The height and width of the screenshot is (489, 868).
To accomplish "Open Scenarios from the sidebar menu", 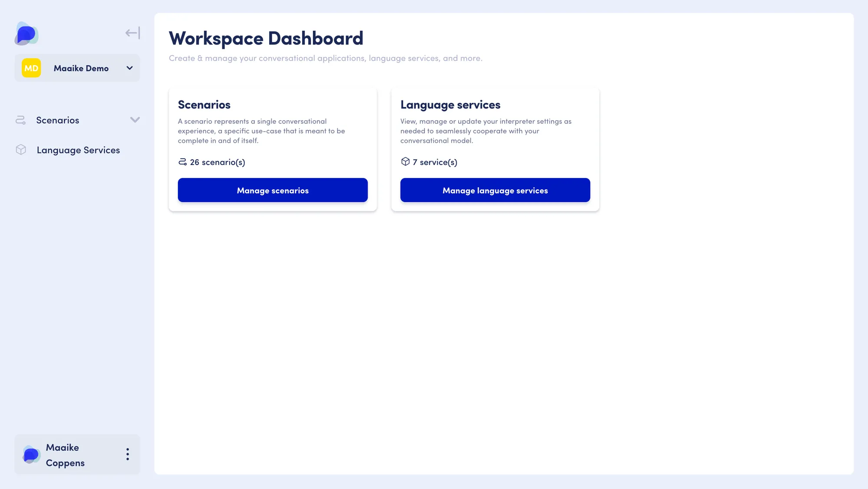I will point(58,120).
